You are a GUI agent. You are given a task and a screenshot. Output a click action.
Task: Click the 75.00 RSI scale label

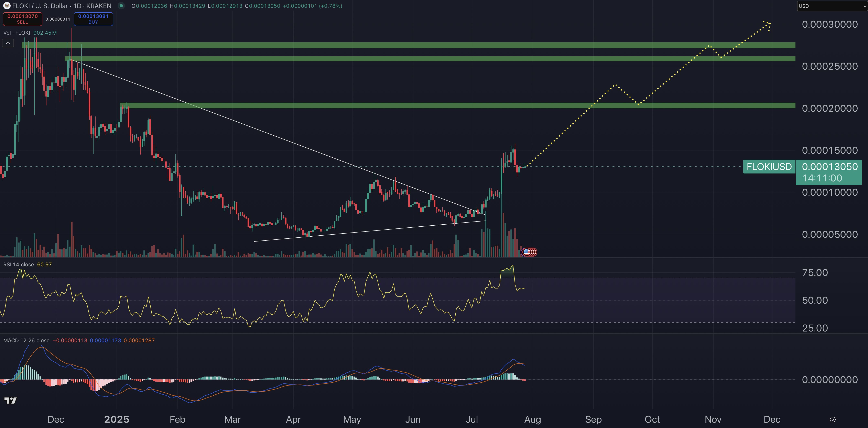815,272
